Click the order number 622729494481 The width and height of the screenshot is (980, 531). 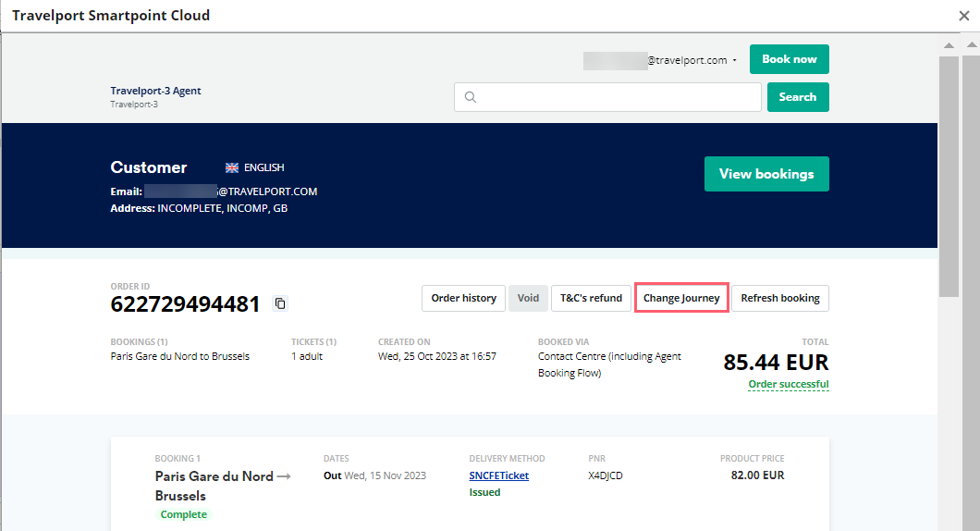click(185, 304)
